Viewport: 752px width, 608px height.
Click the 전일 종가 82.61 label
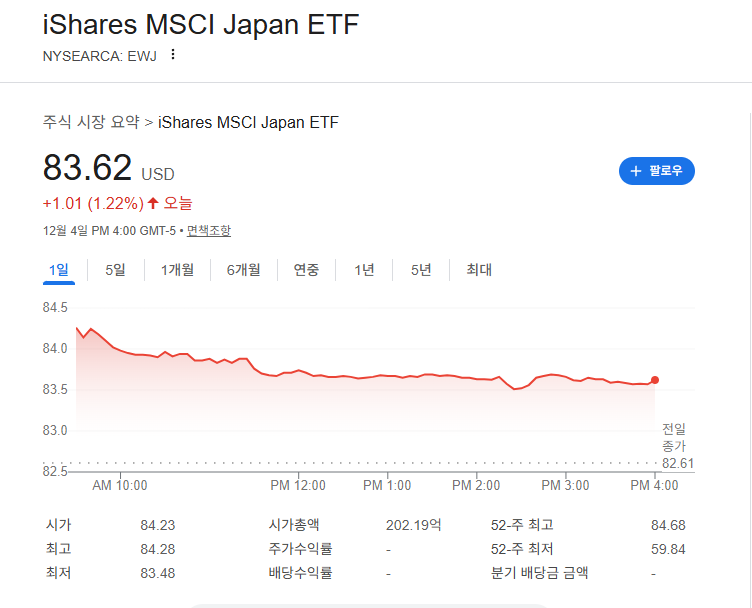pos(677,446)
